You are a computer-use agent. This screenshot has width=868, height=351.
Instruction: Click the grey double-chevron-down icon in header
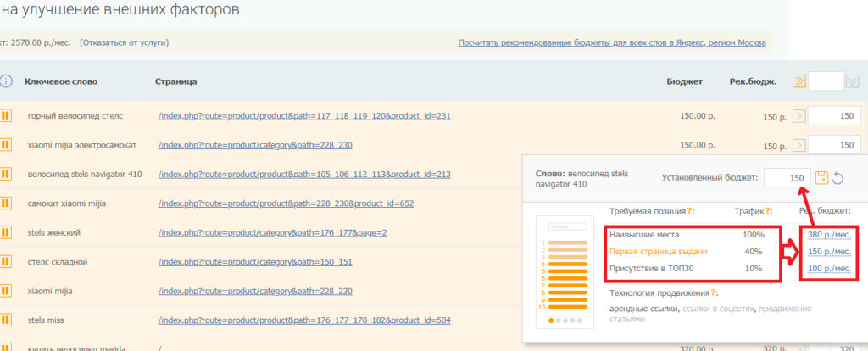853,81
